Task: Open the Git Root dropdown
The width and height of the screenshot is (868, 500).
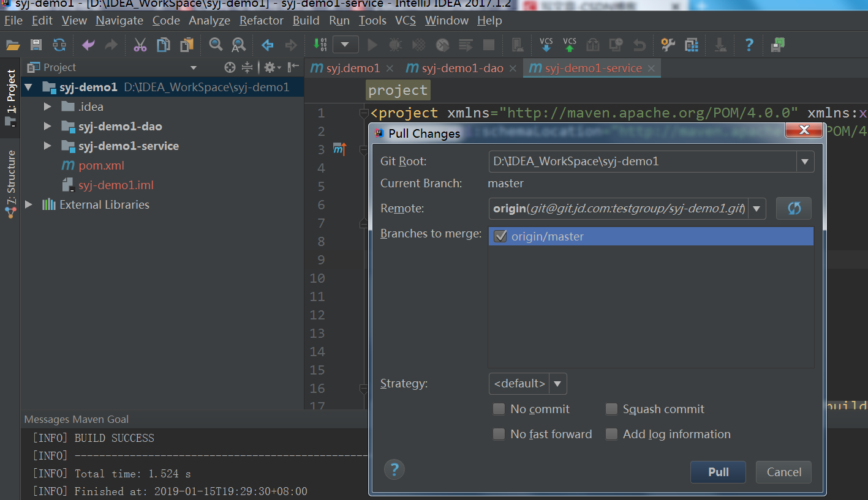Action: (805, 162)
